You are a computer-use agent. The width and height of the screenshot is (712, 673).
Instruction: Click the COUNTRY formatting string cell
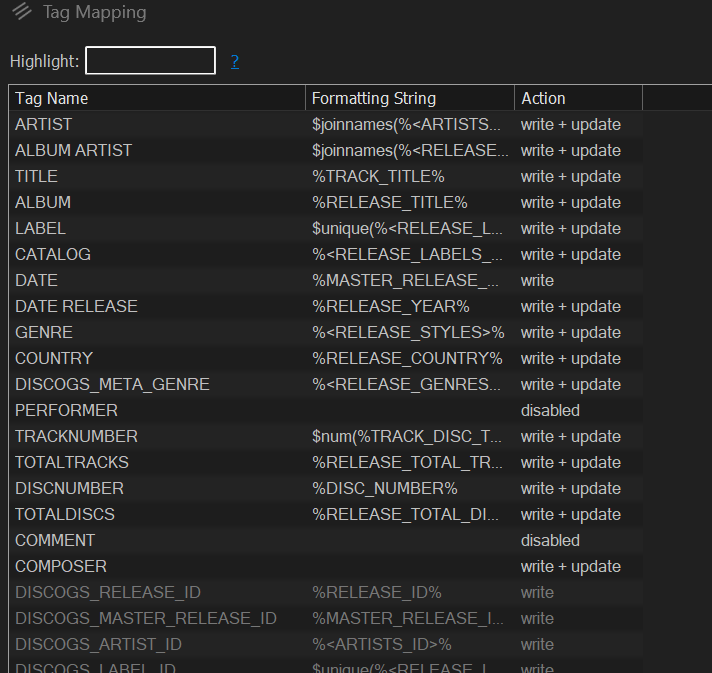[x=407, y=359]
